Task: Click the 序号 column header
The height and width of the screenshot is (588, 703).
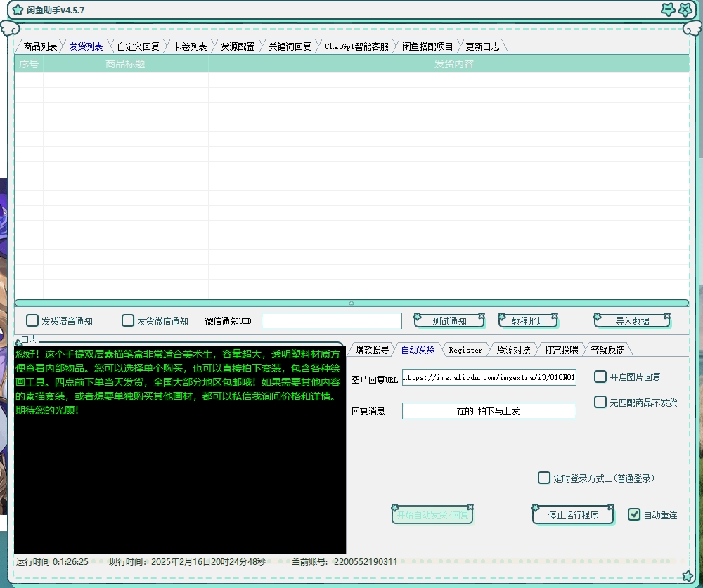Action: pos(29,64)
